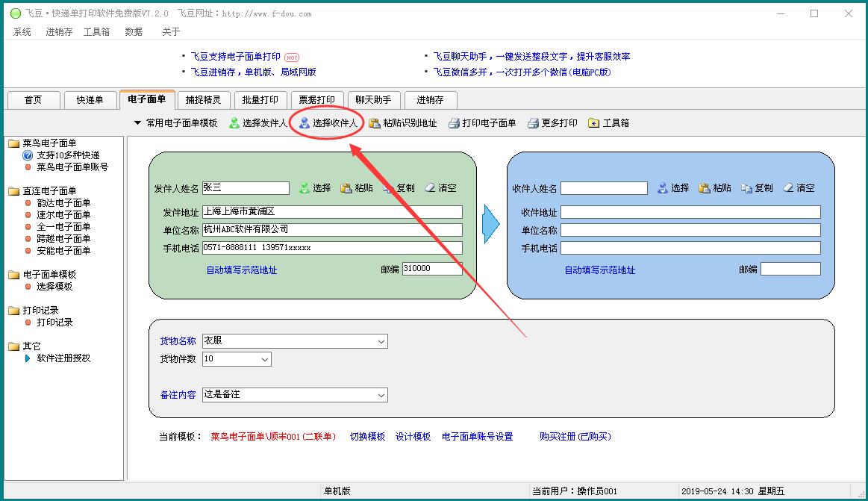The image size is (868, 501).
Task: Open the 货物件数 dropdown arrow
Action: click(x=265, y=359)
